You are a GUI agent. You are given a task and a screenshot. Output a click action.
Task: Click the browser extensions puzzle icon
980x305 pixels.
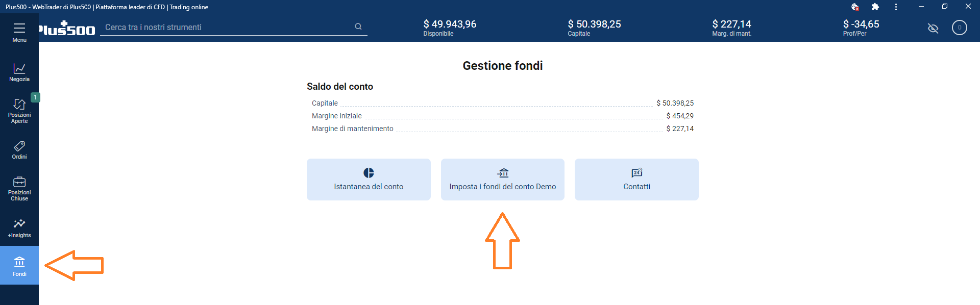tap(875, 7)
